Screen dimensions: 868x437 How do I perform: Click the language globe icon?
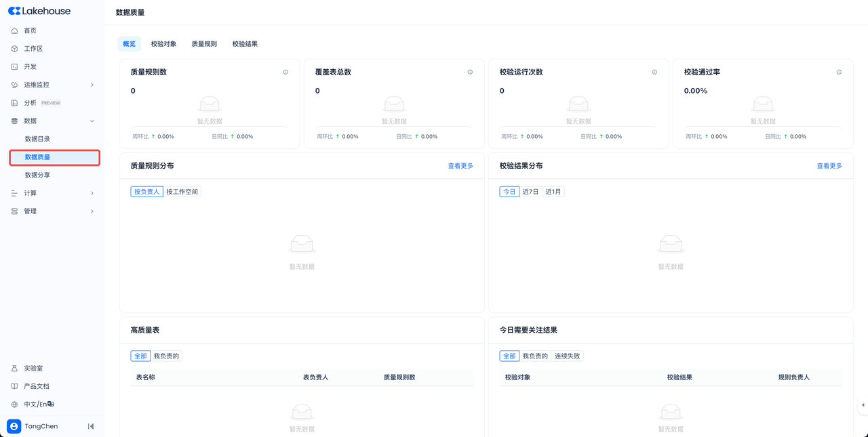(15, 404)
